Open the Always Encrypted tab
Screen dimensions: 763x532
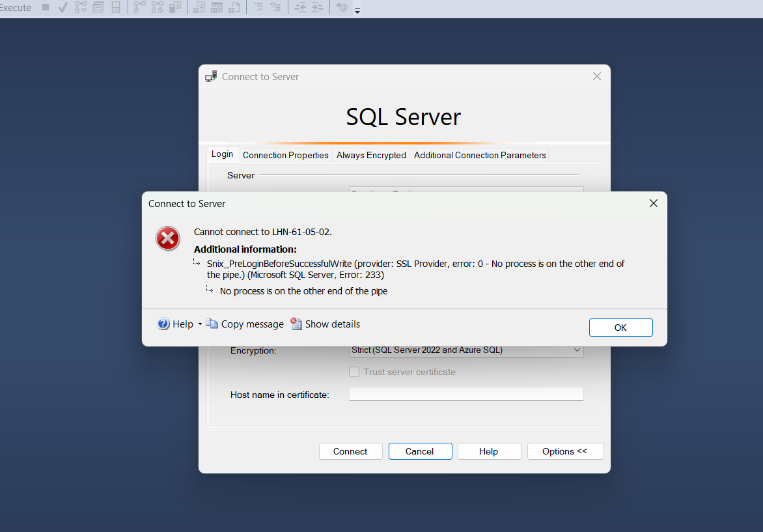[x=371, y=155]
